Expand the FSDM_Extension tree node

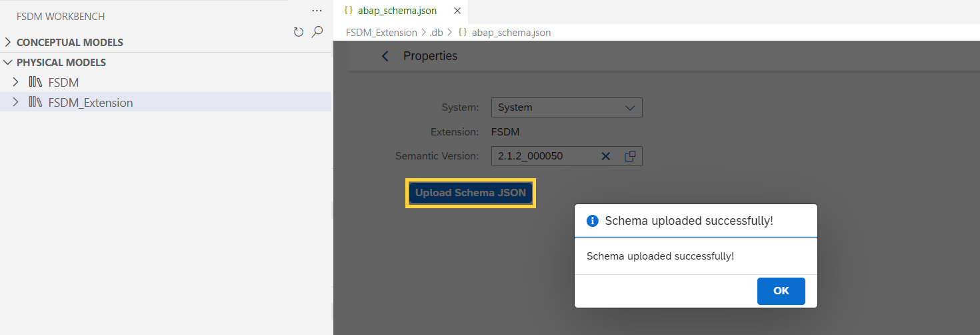16,102
